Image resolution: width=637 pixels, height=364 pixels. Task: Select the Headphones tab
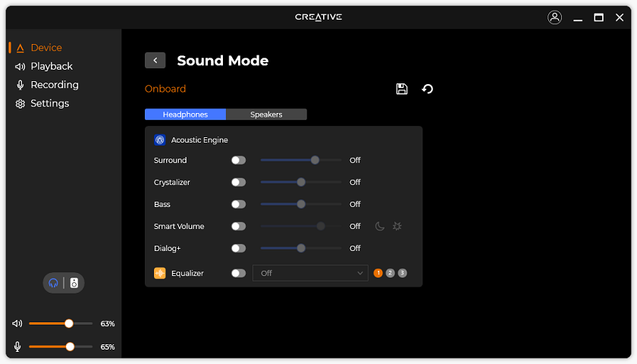(x=186, y=115)
